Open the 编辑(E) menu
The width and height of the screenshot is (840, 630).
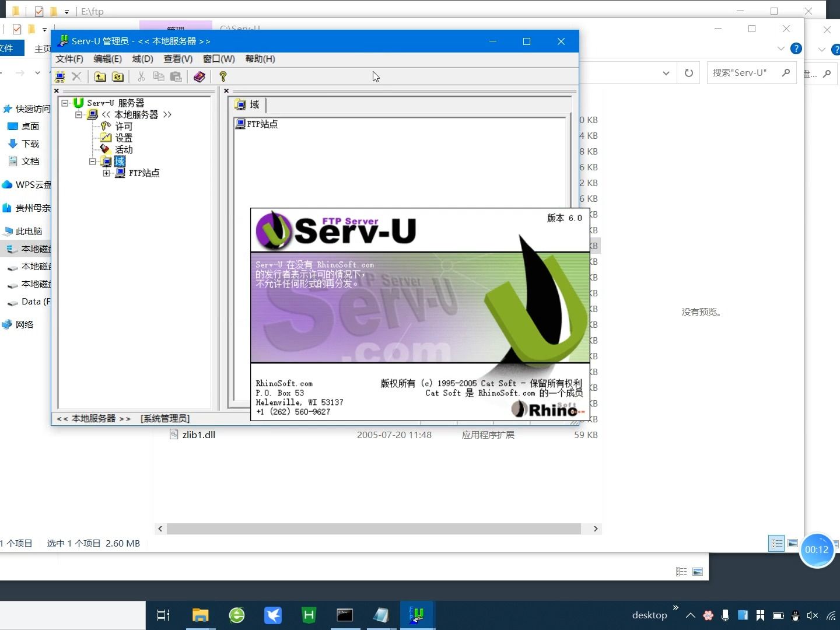(107, 59)
